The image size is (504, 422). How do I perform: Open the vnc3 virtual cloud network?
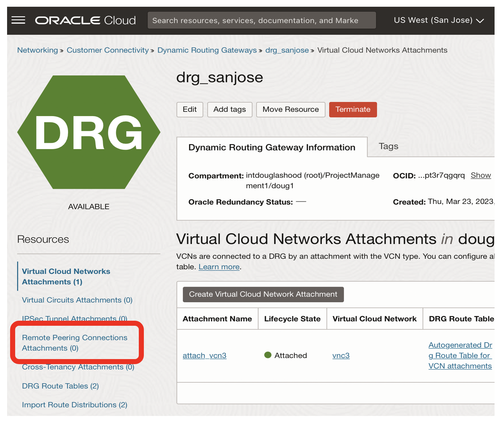tap(341, 356)
